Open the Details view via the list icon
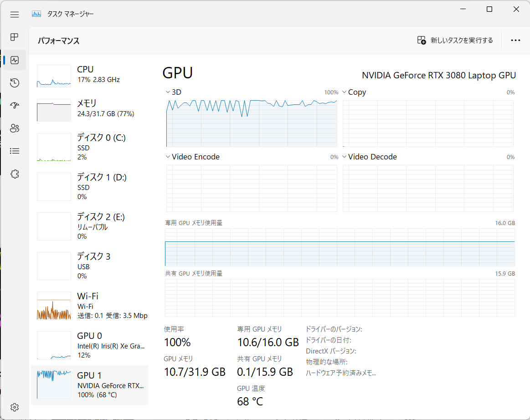This screenshot has width=530, height=420. click(14, 151)
